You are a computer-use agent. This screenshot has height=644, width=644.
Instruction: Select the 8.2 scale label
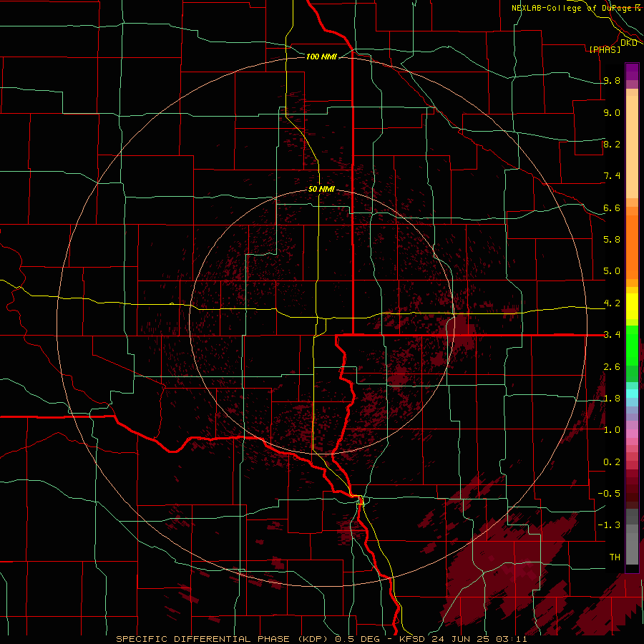pos(612,144)
